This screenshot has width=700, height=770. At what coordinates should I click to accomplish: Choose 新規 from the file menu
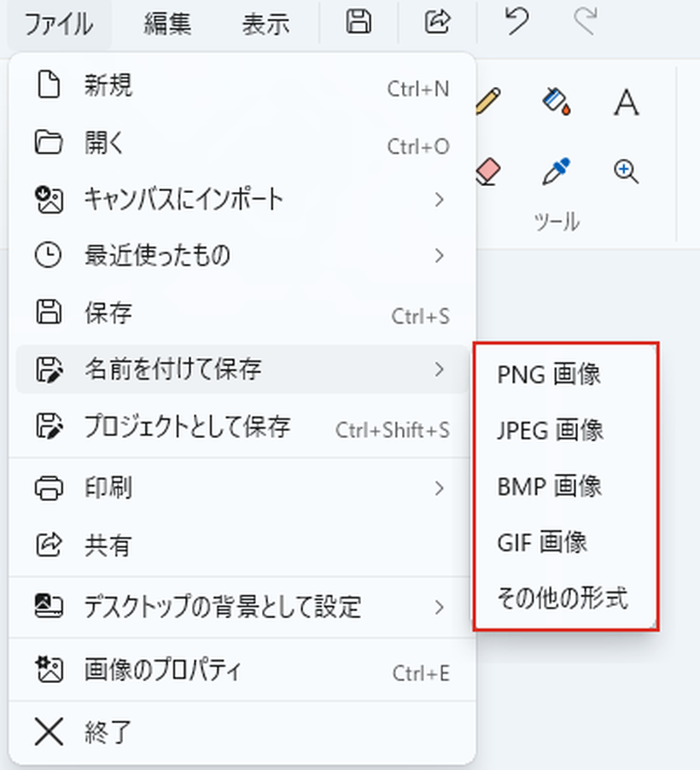[242, 85]
